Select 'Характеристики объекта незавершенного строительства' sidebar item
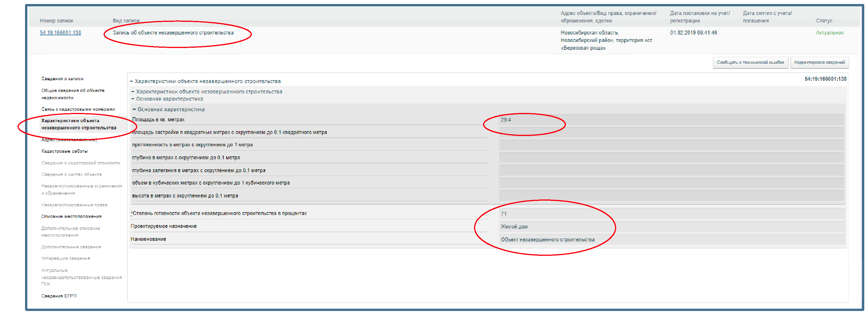 79,124
